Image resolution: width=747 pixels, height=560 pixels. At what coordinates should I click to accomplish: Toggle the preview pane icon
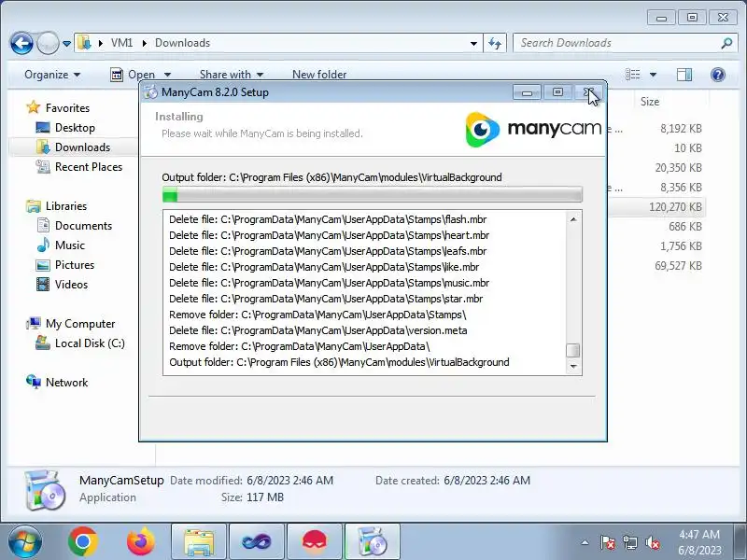684,75
